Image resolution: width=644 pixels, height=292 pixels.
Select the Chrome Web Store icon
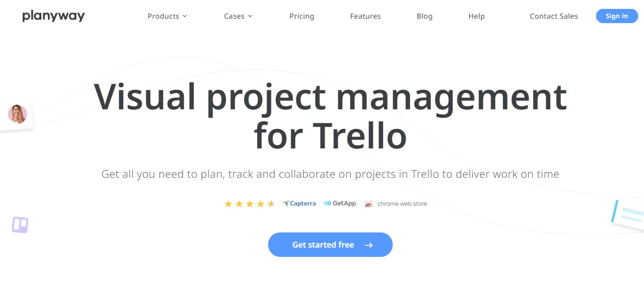tap(368, 204)
